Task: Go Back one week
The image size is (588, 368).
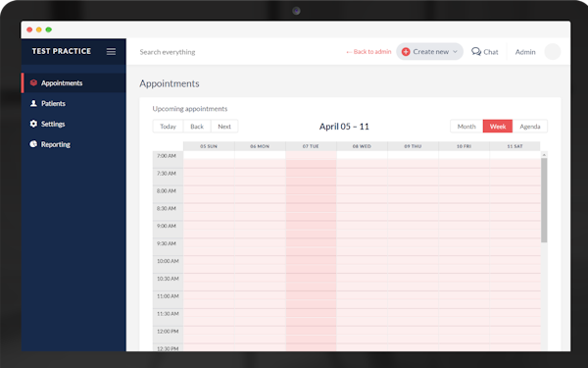Action: pyautogui.click(x=197, y=127)
